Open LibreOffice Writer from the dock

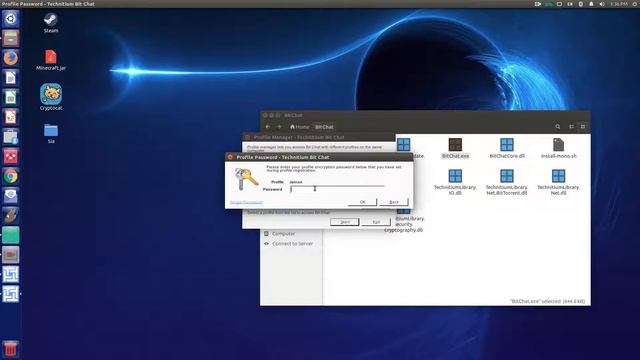(x=11, y=78)
